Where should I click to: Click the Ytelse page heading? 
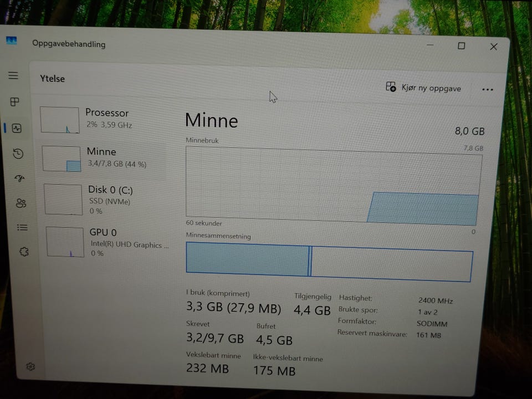[52, 79]
